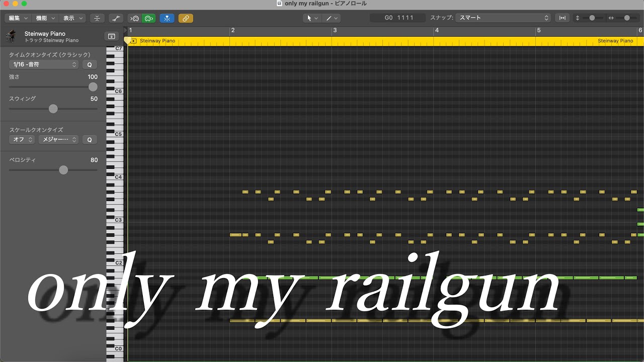Open the 1/16 -音符 quantize dropdown
This screenshot has width=644, height=362.
44,64
